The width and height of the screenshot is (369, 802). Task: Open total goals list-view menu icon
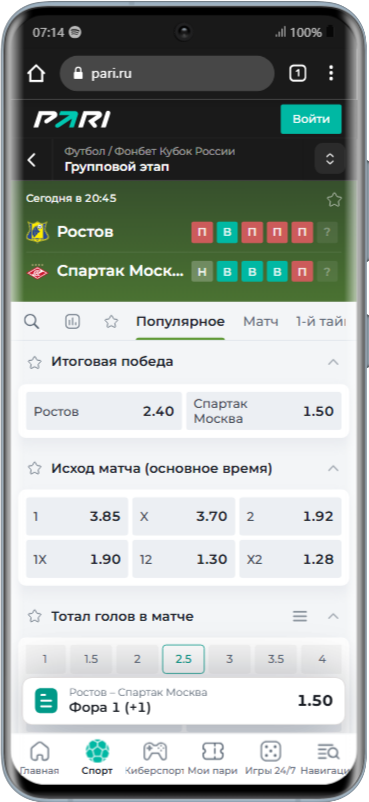300,616
